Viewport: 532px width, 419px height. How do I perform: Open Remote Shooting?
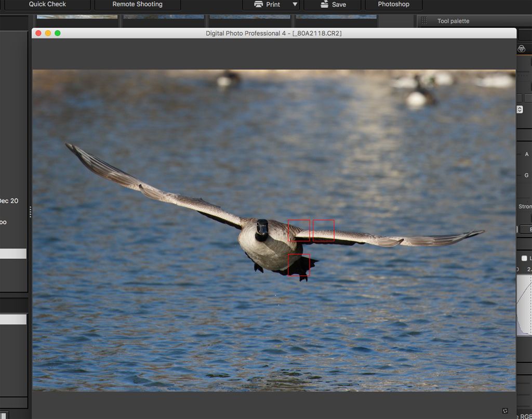pos(137,5)
